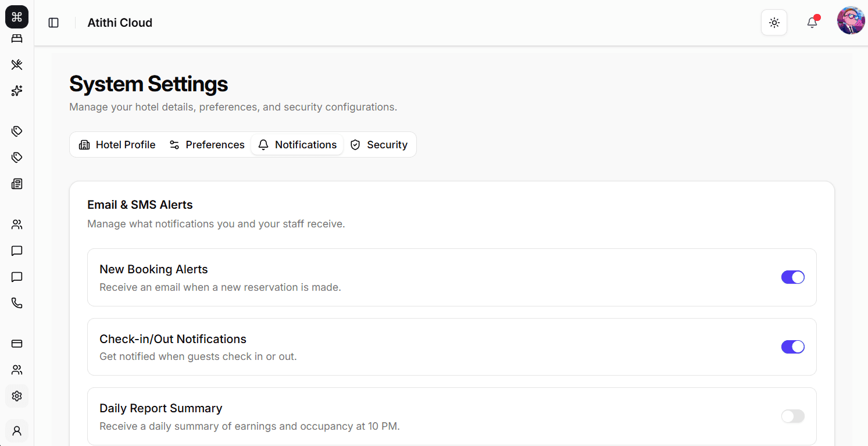Open the Rooms section from the sidebar

16,38
